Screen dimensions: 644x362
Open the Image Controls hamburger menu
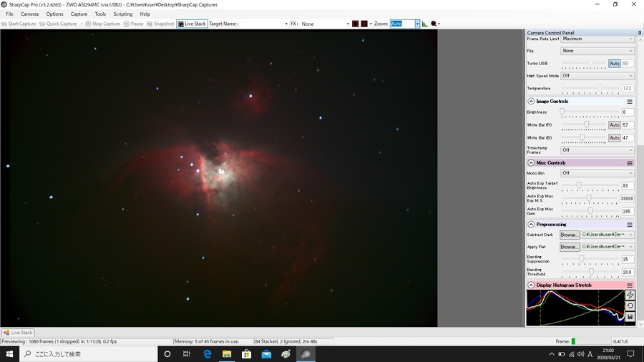click(630, 102)
